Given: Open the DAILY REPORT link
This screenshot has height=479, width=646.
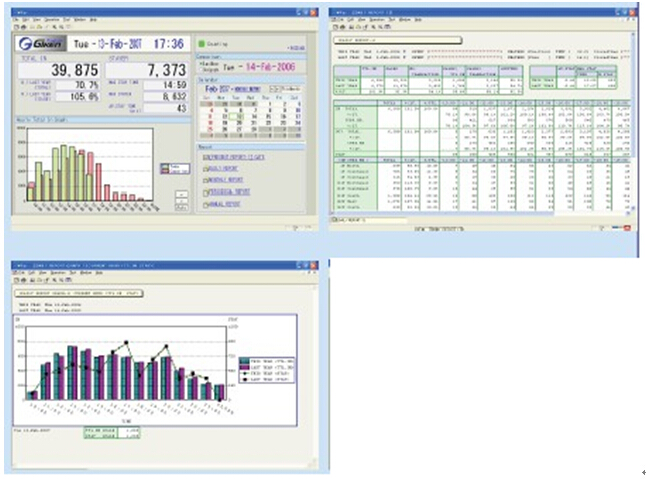Looking at the screenshot, I should (x=223, y=168).
